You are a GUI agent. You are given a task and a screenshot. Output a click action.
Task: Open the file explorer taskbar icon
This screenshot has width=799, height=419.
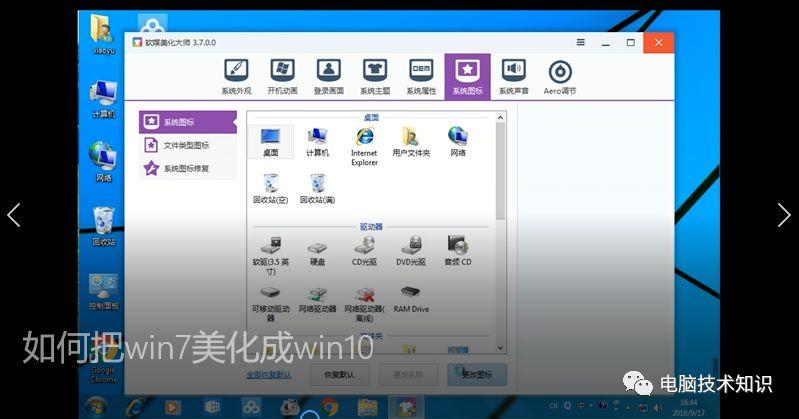tap(367, 408)
